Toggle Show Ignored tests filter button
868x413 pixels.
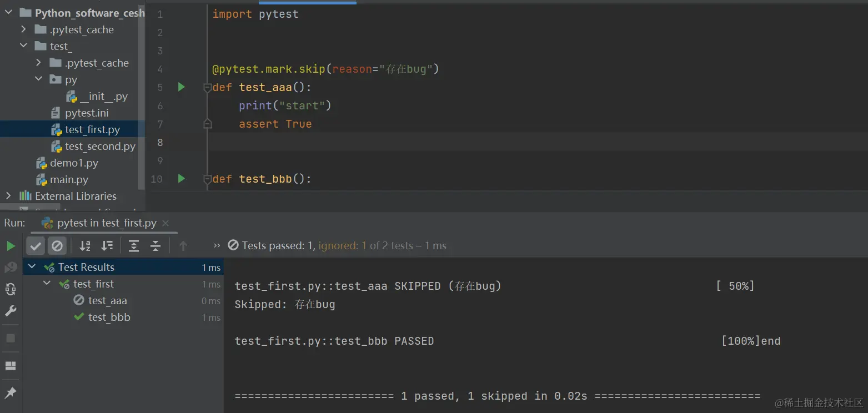tap(57, 246)
